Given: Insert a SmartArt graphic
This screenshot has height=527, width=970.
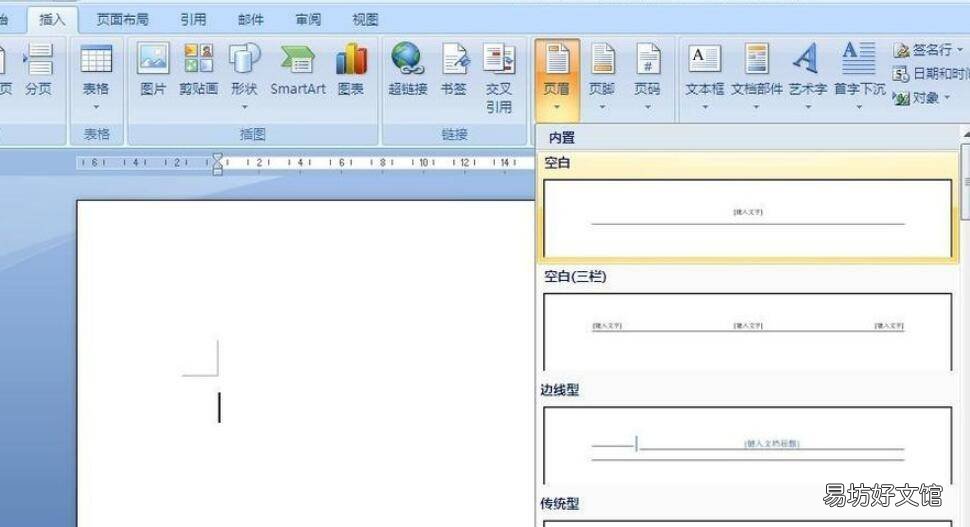Looking at the screenshot, I should (298, 69).
